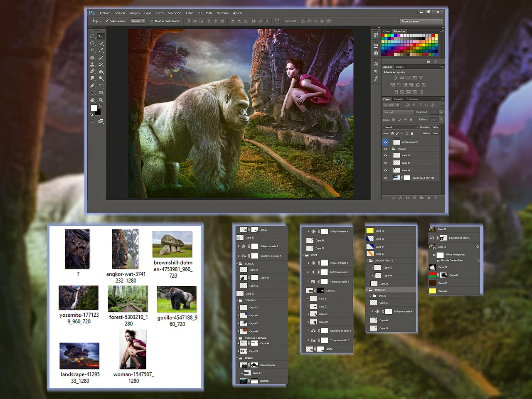Image resolution: width=532 pixels, height=399 pixels.
Task: Click the foreground color swatch
Action: 94,108
